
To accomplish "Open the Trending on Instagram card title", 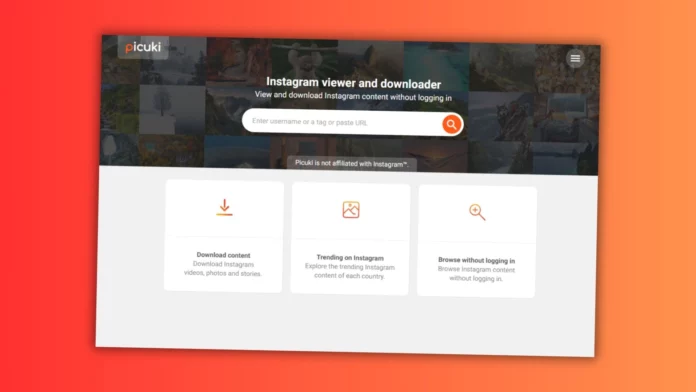I will click(x=350, y=257).
